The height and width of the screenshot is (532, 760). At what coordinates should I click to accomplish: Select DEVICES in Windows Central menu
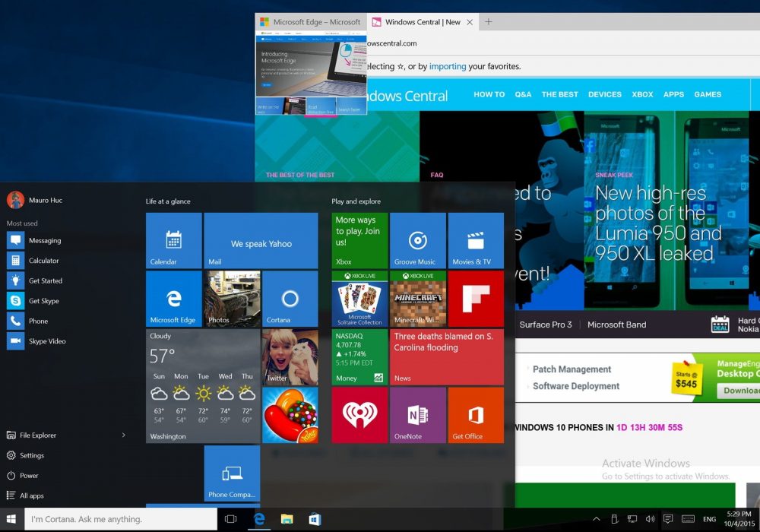pos(604,94)
